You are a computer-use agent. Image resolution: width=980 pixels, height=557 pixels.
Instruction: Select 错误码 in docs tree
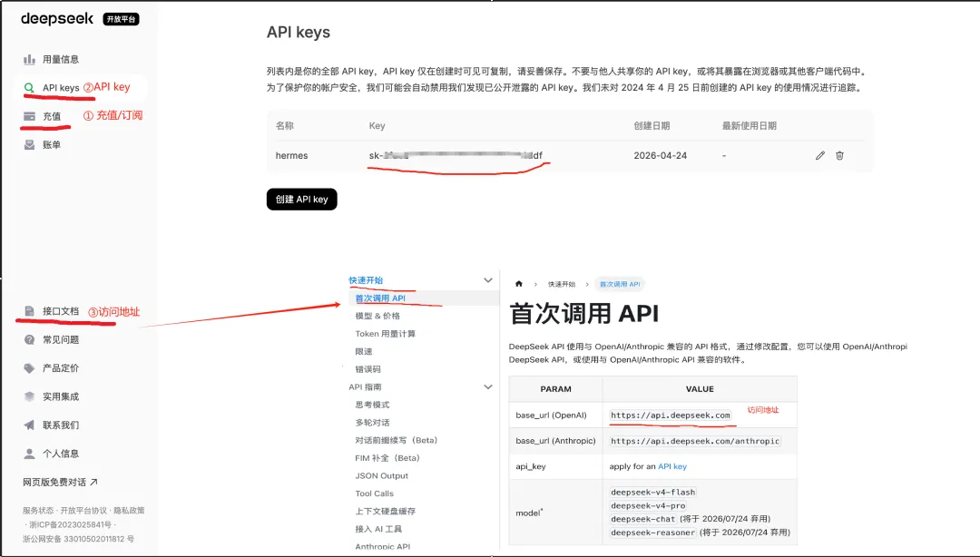pyautogui.click(x=368, y=369)
